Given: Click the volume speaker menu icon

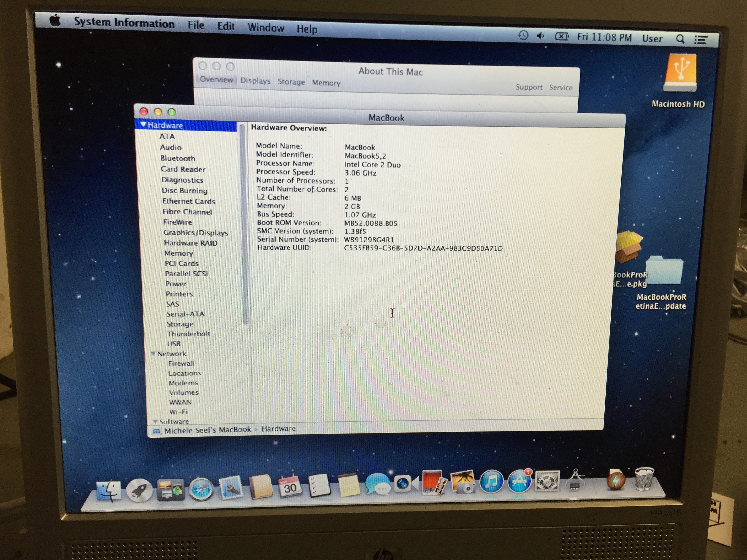Looking at the screenshot, I should tap(541, 36).
